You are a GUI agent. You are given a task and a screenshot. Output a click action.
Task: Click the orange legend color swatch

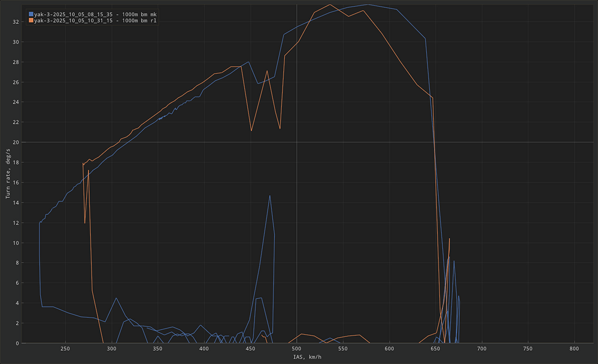31,20
